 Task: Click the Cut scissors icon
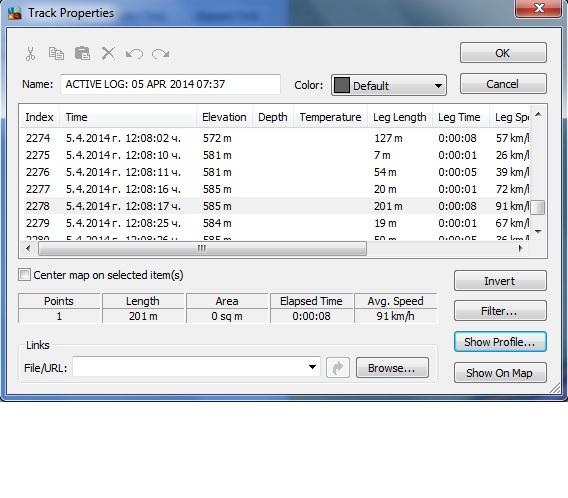[x=30, y=54]
